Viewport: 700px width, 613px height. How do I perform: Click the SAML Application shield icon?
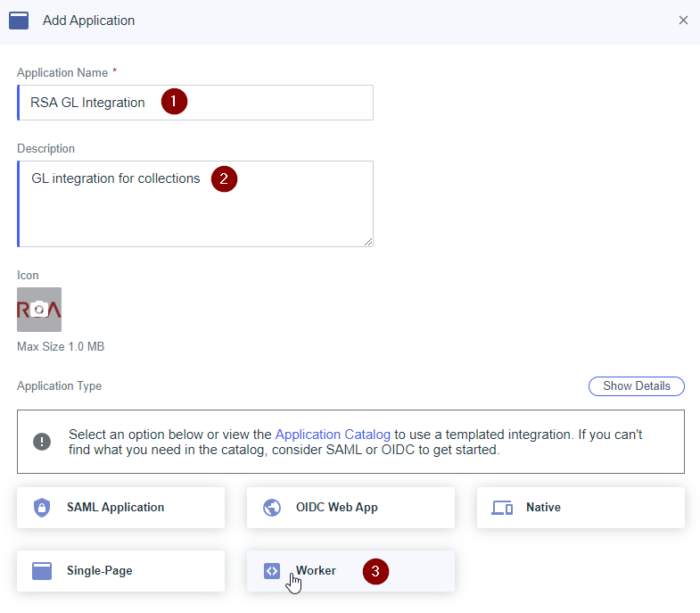coord(42,508)
